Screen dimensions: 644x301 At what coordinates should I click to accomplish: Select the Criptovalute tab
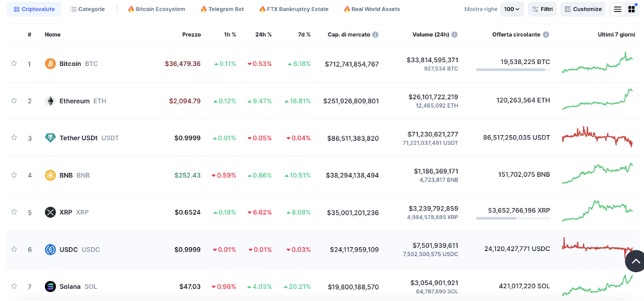coord(34,9)
